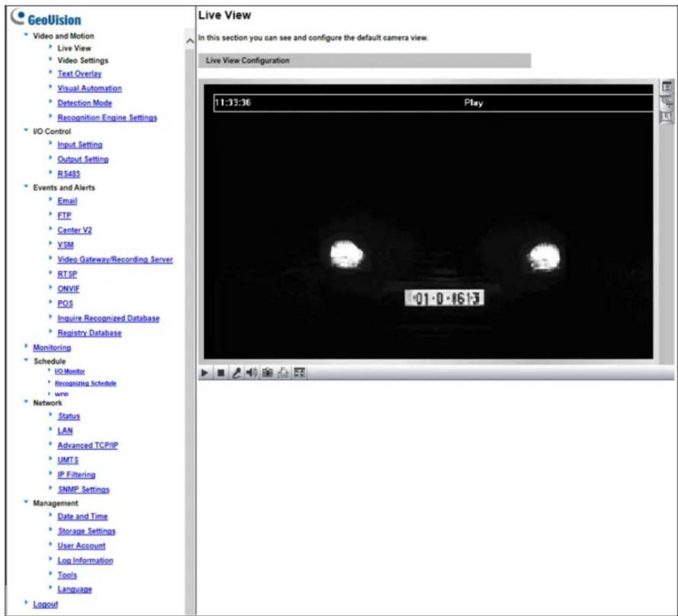Open Email alert settings

(68, 201)
